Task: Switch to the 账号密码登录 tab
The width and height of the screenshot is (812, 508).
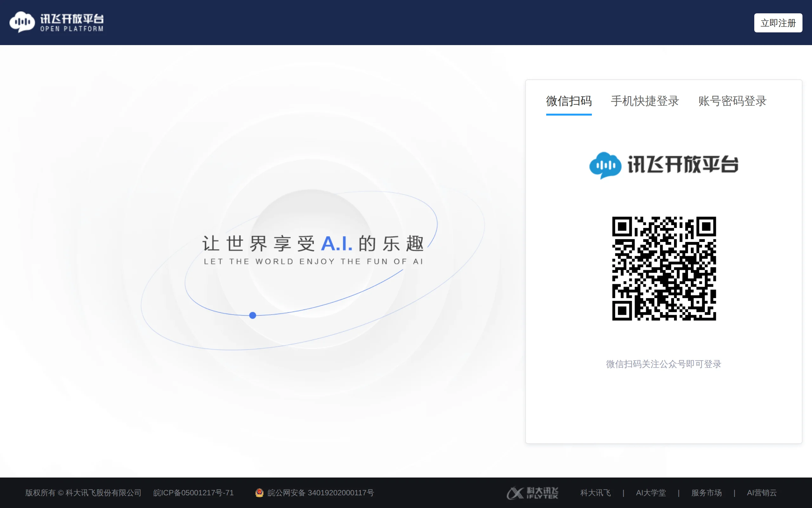Action: coord(732,101)
